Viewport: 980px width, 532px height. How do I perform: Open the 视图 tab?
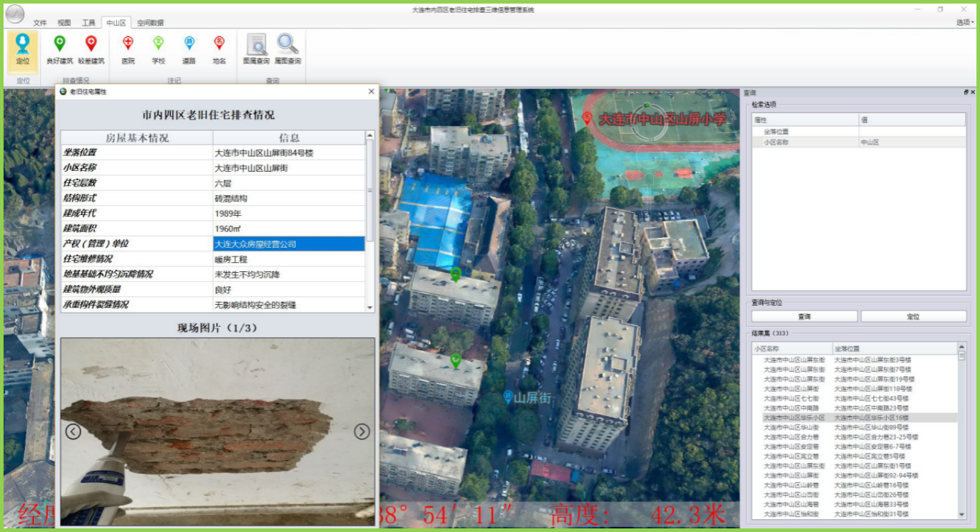64,23
